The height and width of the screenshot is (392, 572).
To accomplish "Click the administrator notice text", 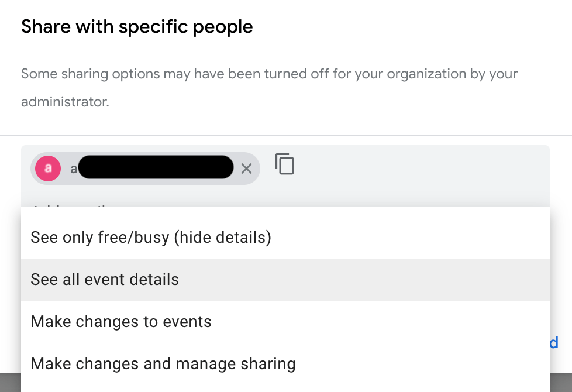I will [269, 86].
